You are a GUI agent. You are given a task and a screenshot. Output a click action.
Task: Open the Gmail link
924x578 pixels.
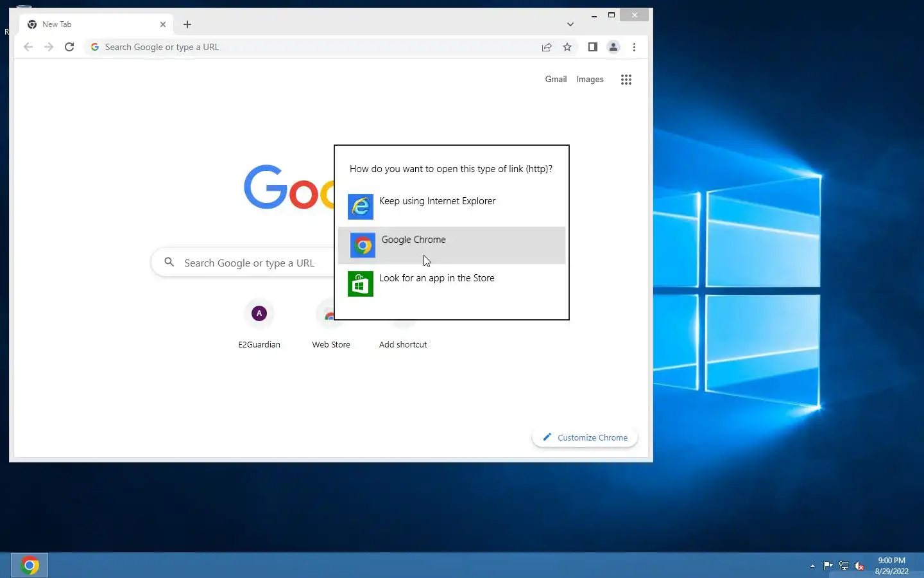click(x=556, y=80)
